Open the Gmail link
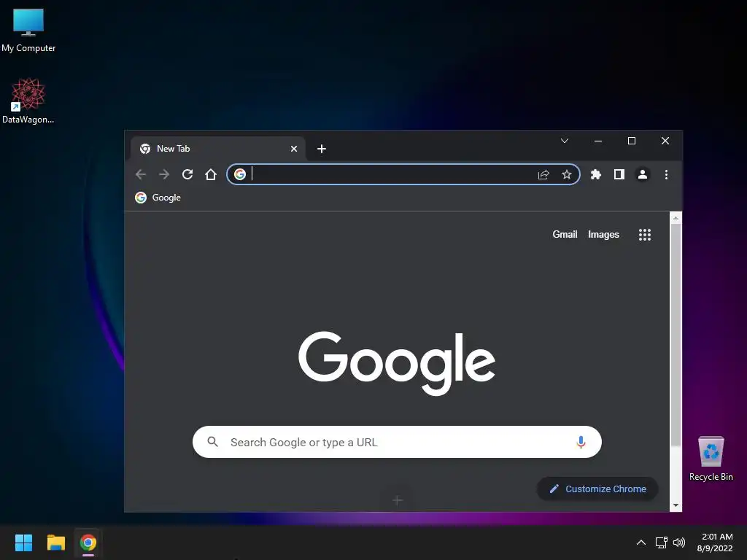 coord(565,234)
